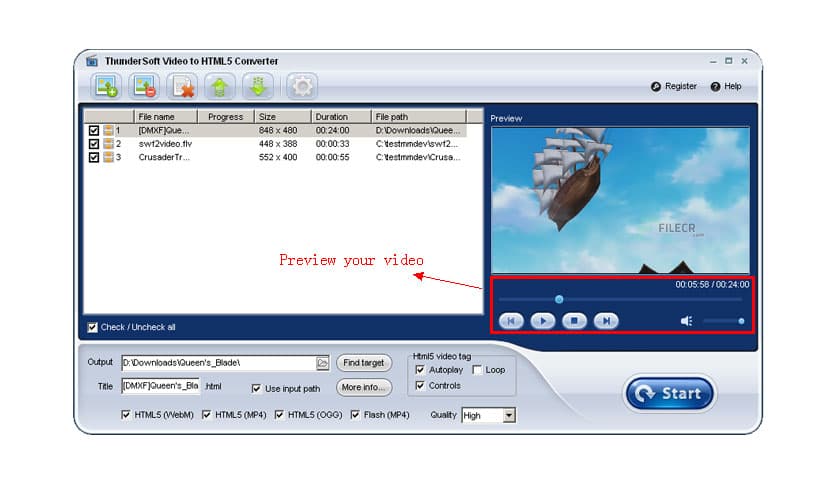The width and height of the screenshot is (836, 484).
Task: Disable the Autoplay checkbox
Action: click(x=420, y=369)
